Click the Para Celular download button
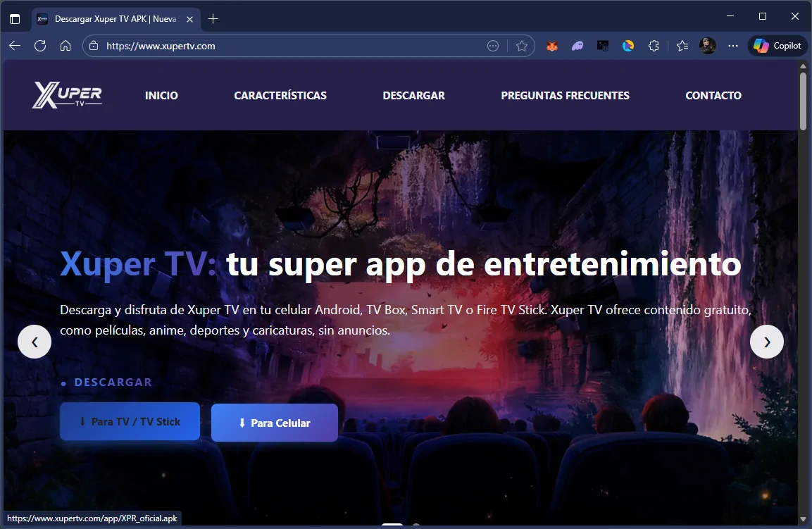Screen dimensions: 812x529 pos(274,423)
